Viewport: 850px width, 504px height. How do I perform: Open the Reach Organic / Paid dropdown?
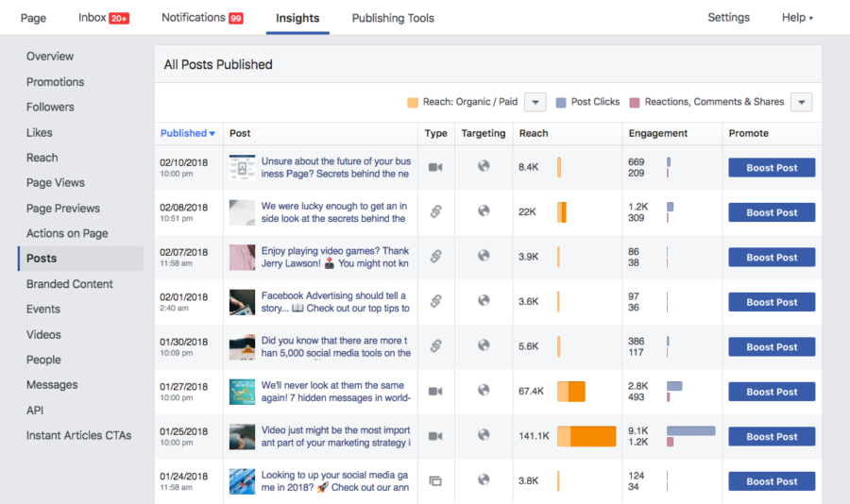535,102
